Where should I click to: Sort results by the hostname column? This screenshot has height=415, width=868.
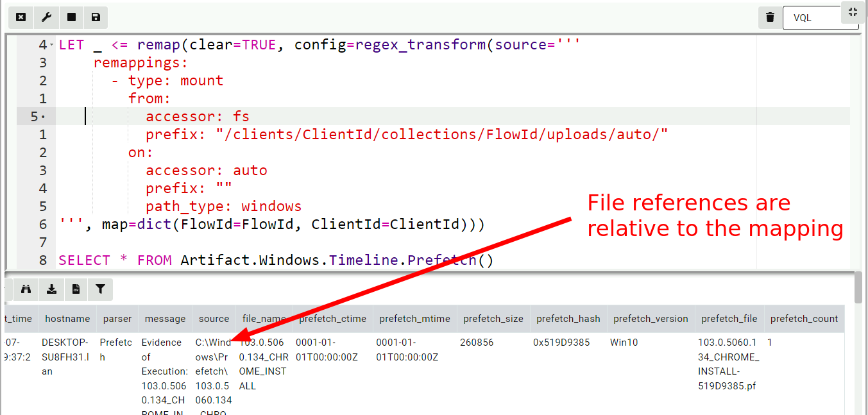tap(67, 319)
